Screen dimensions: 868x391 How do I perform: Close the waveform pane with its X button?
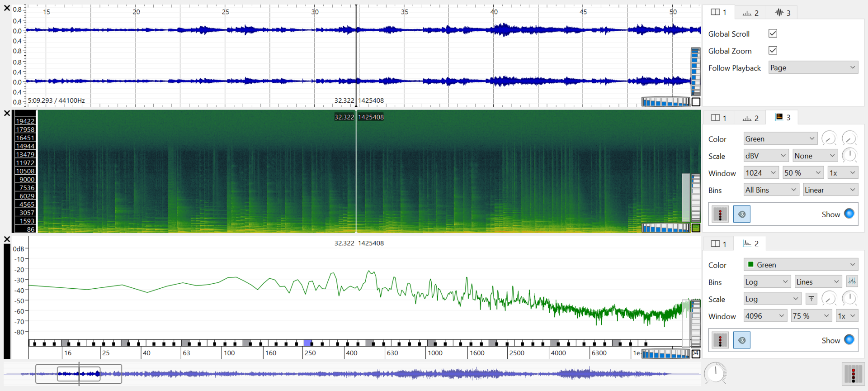7,8
